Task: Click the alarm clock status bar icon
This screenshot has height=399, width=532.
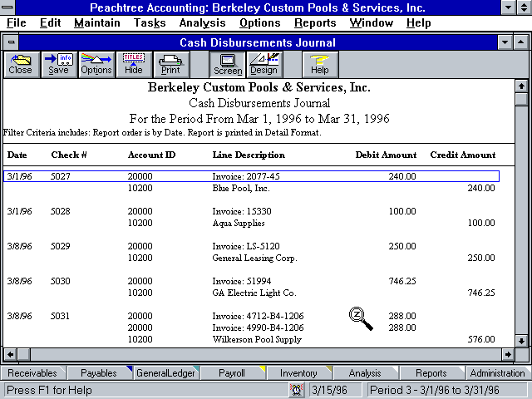Action: coord(296,390)
